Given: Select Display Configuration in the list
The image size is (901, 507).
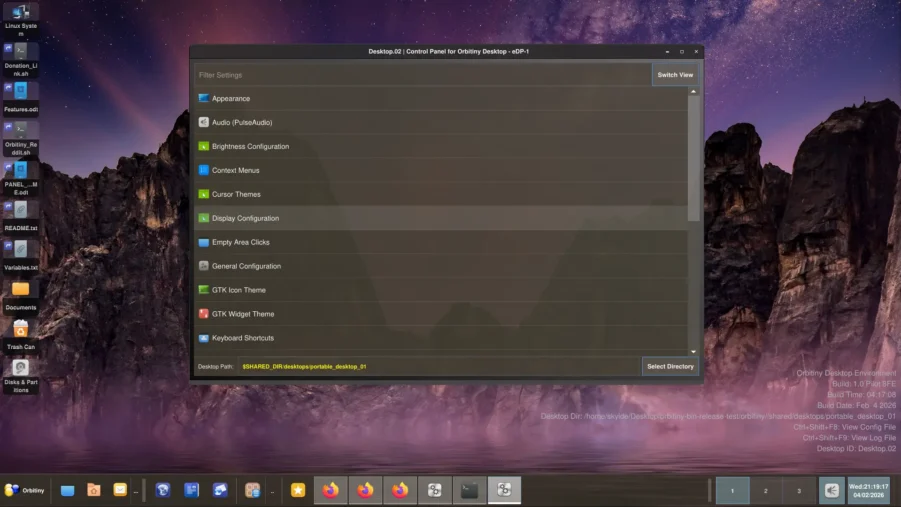Looking at the screenshot, I should point(245,218).
